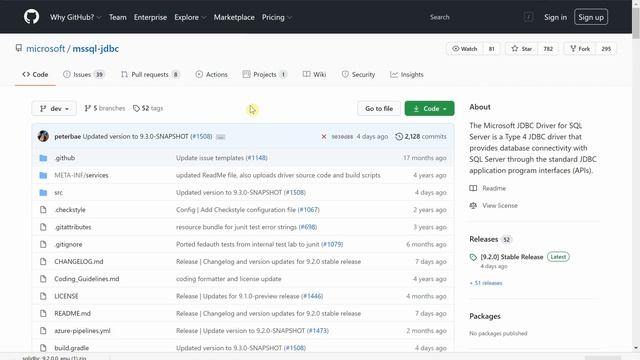The image size is (640, 360).
Task: Open the Pull requests tab
Action: tap(150, 74)
